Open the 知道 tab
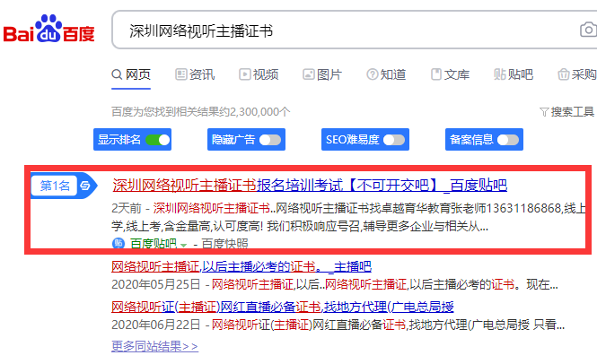597x364 pixels. (386, 74)
